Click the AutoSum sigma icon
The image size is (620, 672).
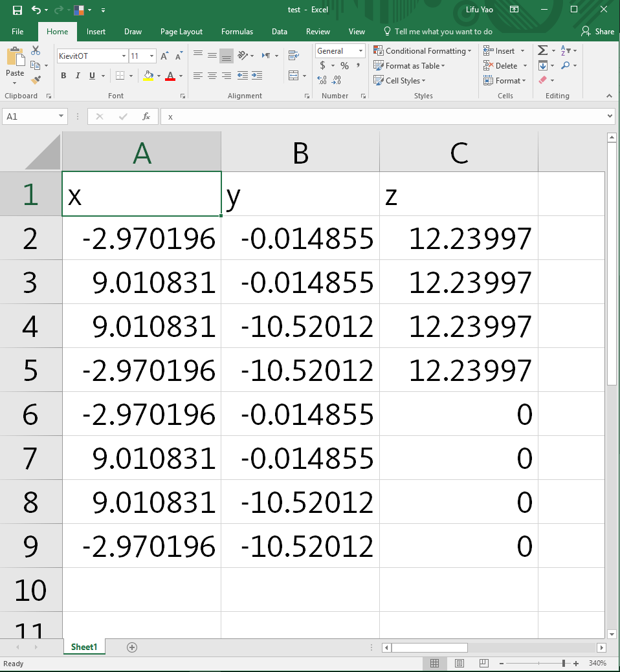pyautogui.click(x=542, y=50)
